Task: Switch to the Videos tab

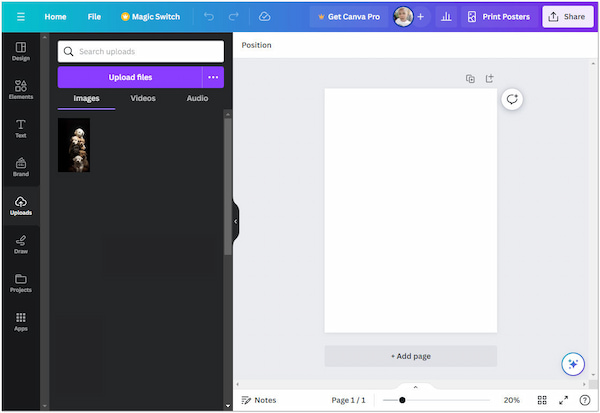Action: pyautogui.click(x=143, y=98)
